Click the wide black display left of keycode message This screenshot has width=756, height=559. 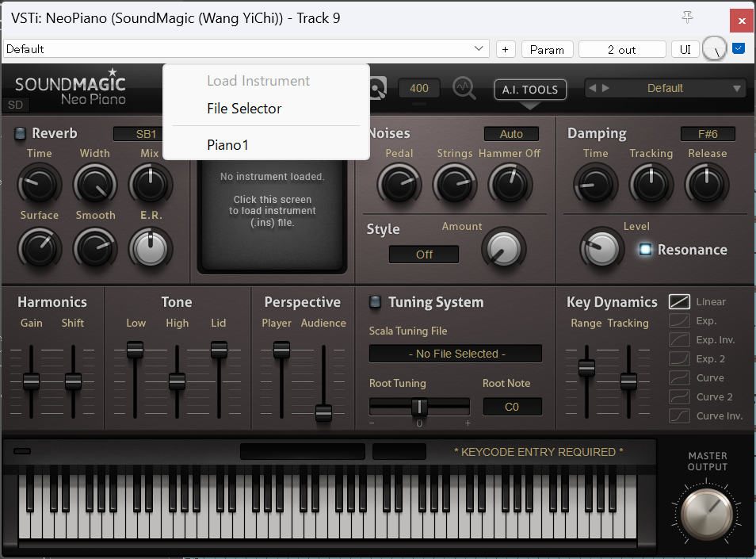click(x=302, y=451)
